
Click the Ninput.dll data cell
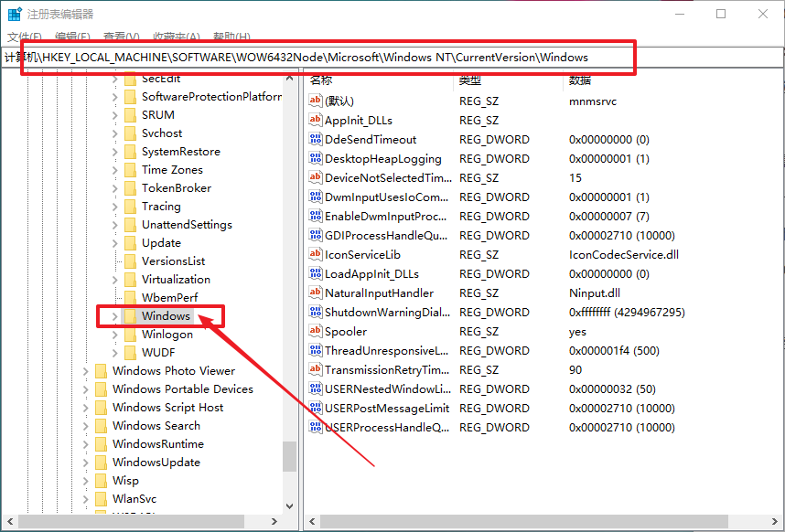click(x=595, y=293)
